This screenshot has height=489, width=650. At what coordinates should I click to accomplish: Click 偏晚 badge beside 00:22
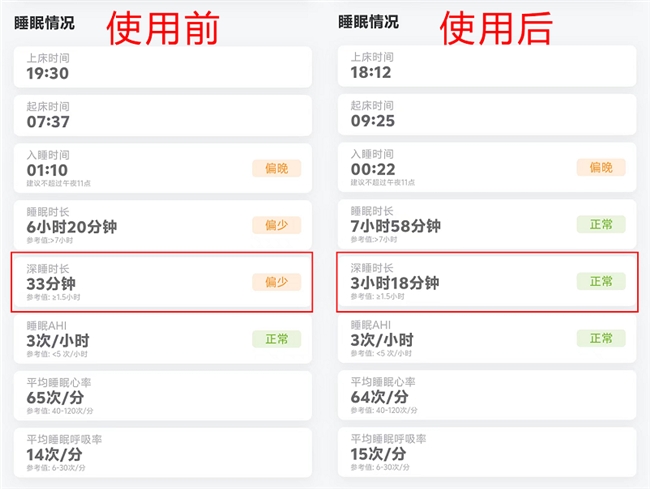click(x=600, y=168)
